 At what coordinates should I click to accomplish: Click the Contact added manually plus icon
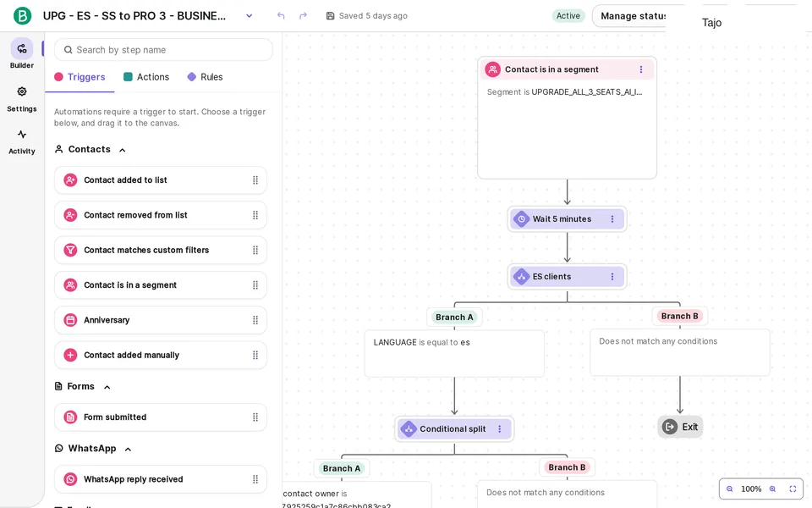(x=70, y=355)
